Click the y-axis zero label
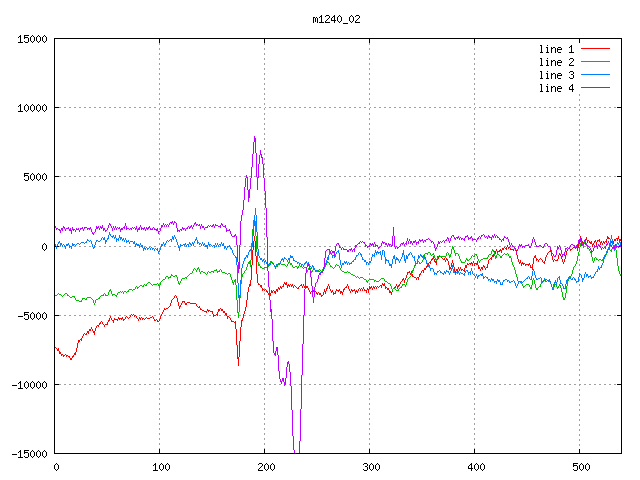 click(44, 247)
